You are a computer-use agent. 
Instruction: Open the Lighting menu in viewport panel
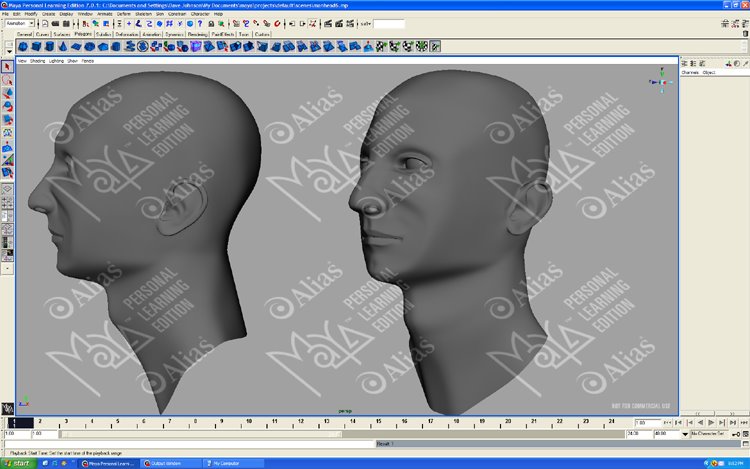56,61
